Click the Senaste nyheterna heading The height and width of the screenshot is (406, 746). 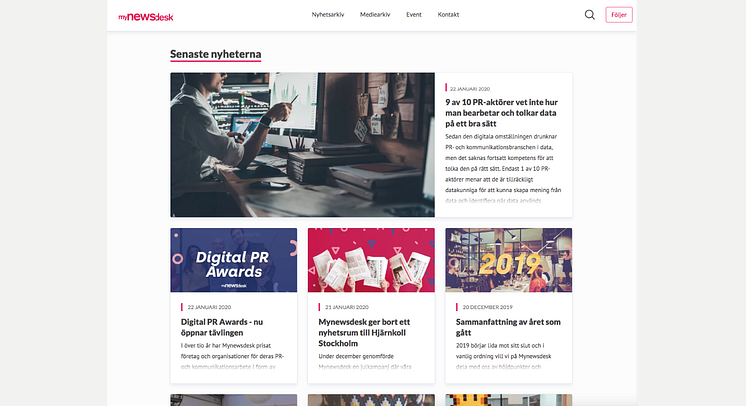click(x=216, y=54)
